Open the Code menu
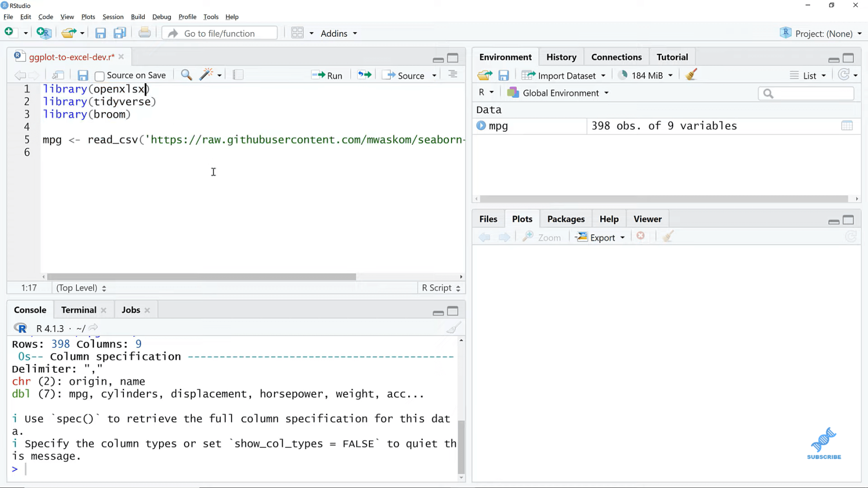The image size is (868, 488). (45, 17)
